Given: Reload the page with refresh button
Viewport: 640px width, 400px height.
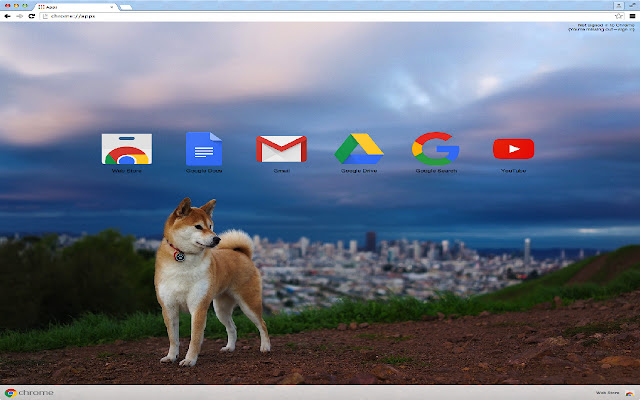Looking at the screenshot, I should tap(32, 16).
